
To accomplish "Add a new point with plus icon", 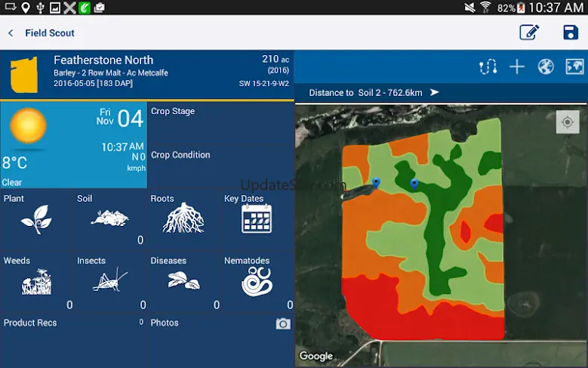I will 517,66.
